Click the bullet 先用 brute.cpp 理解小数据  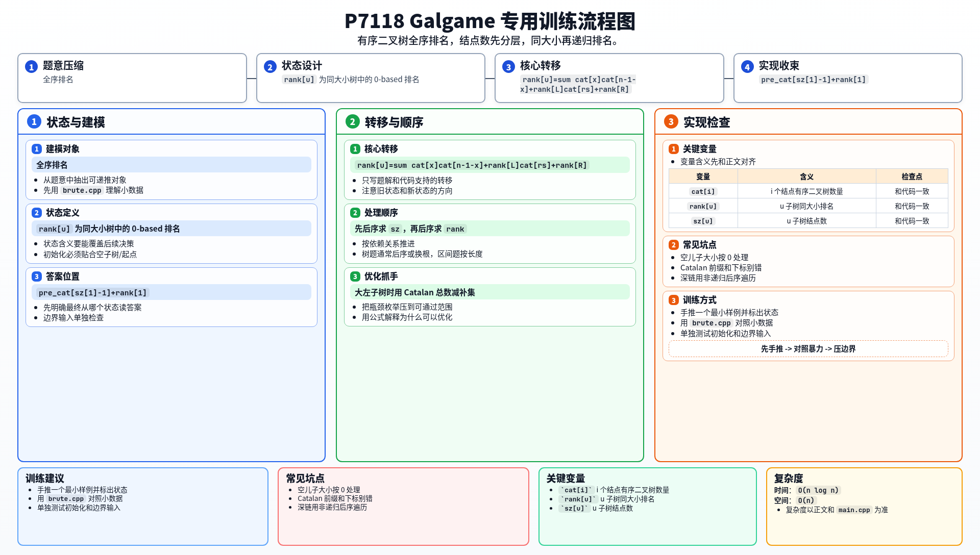tap(93, 190)
